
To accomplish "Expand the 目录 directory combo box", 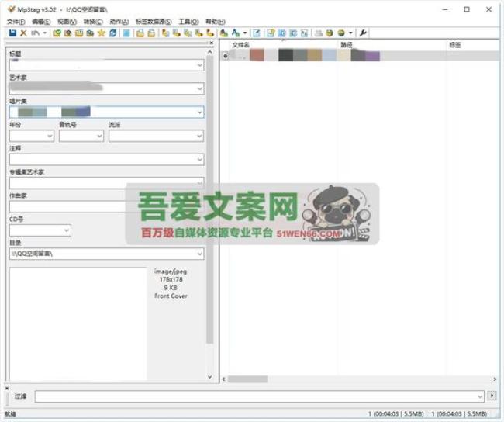I will [x=199, y=254].
